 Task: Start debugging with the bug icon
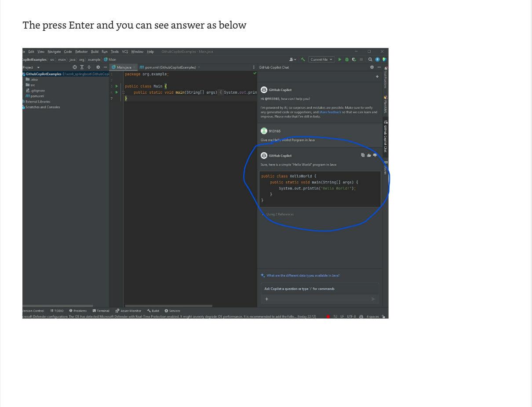pos(347,59)
